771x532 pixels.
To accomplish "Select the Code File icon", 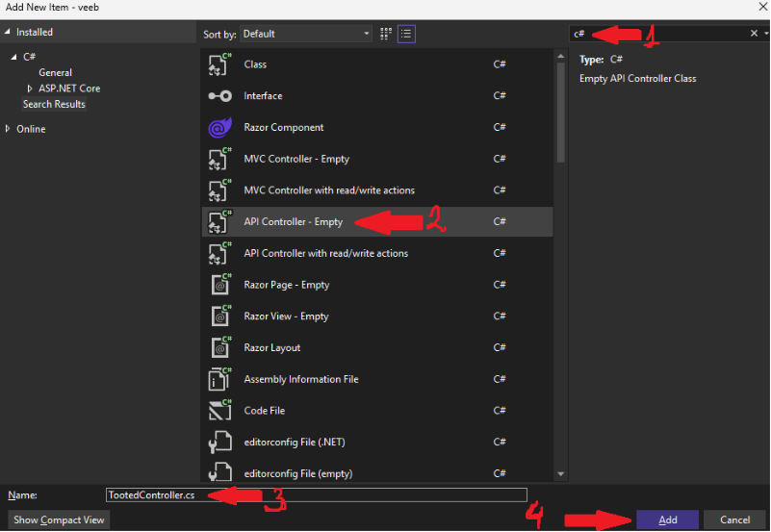I will [x=219, y=411].
